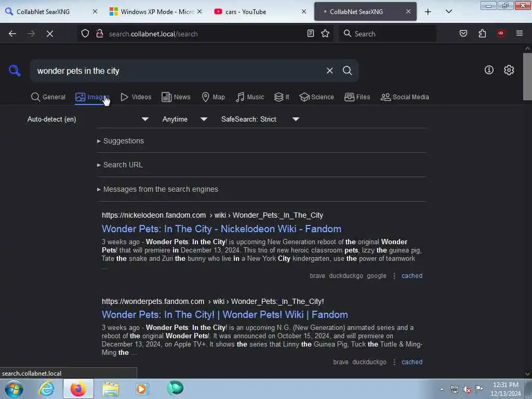Viewport: 532px width, 399px height.
Task: Switch to the Social Media category
Action: click(405, 97)
